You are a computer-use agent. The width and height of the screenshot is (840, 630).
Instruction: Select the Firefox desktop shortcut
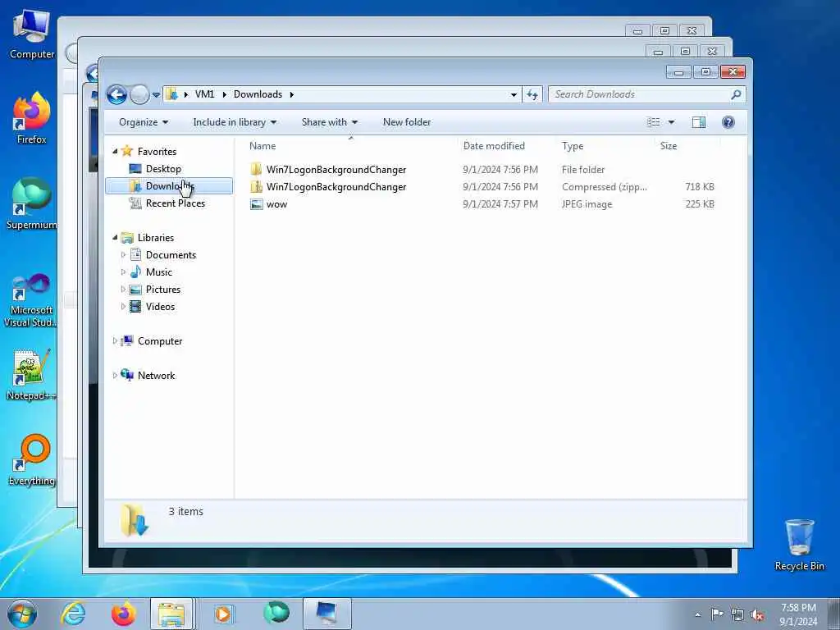(32, 118)
